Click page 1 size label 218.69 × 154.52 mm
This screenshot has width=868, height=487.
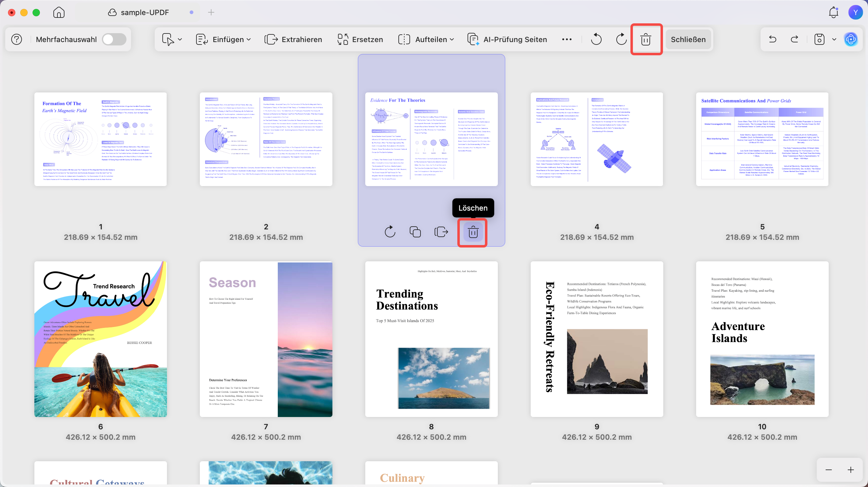tap(100, 237)
